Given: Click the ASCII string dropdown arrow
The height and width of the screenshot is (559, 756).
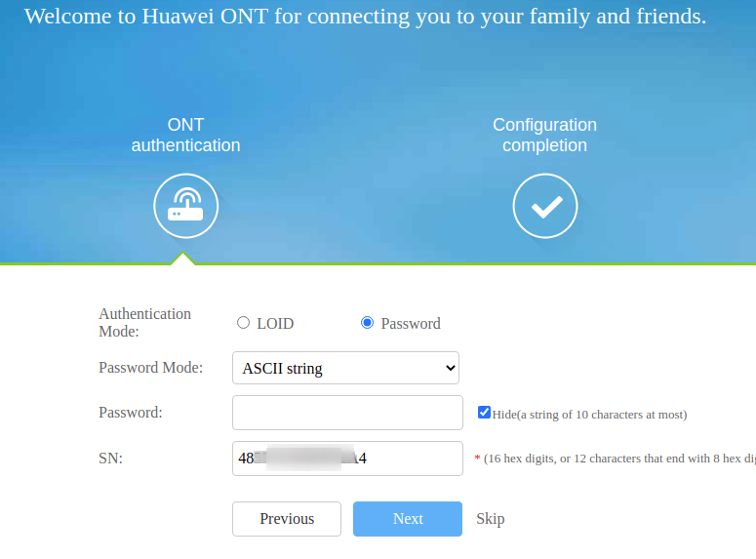Looking at the screenshot, I should tap(451, 368).
